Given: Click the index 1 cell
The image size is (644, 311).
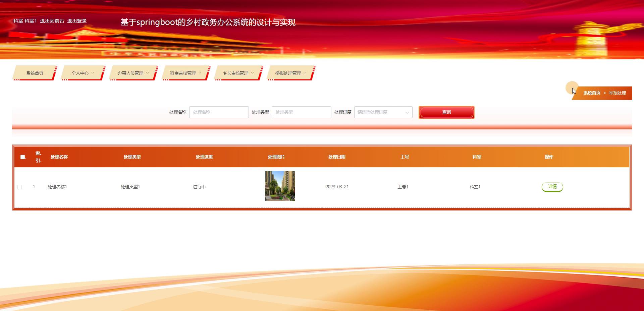Looking at the screenshot, I should (34, 187).
